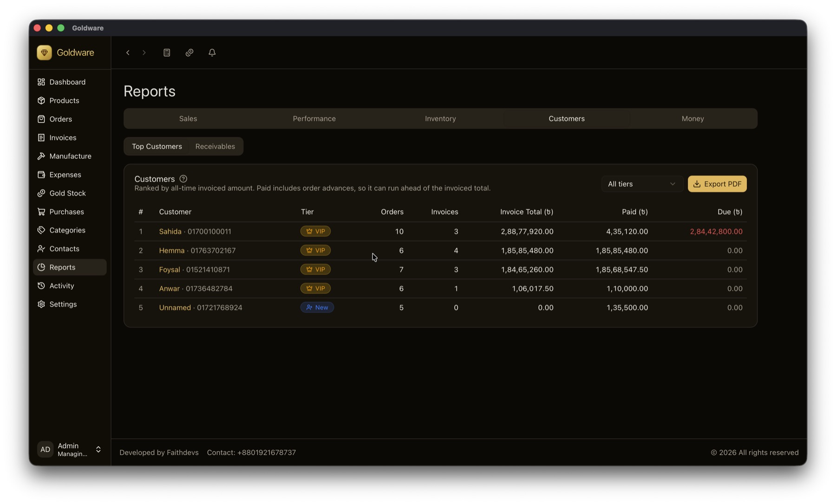The width and height of the screenshot is (836, 504).
Task: Click the AD avatar
Action: [x=45, y=450]
